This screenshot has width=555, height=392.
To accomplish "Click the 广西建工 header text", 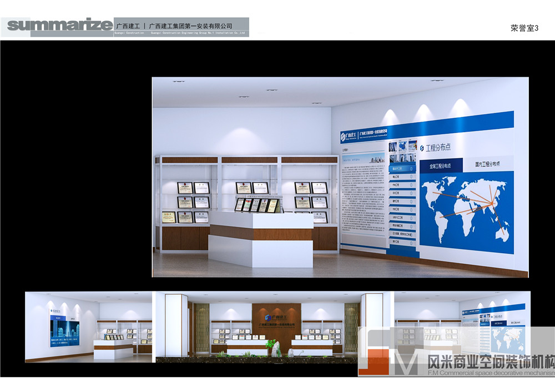I will [x=128, y=26].
